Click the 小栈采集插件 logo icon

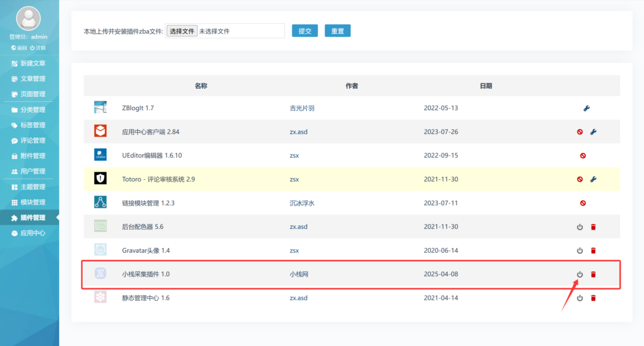[x=100, y=273]
